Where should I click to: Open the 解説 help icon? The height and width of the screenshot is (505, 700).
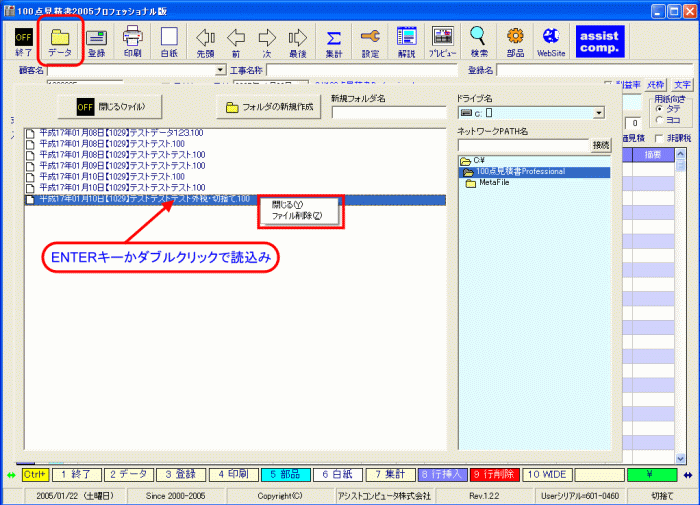(x=407, y=42)
